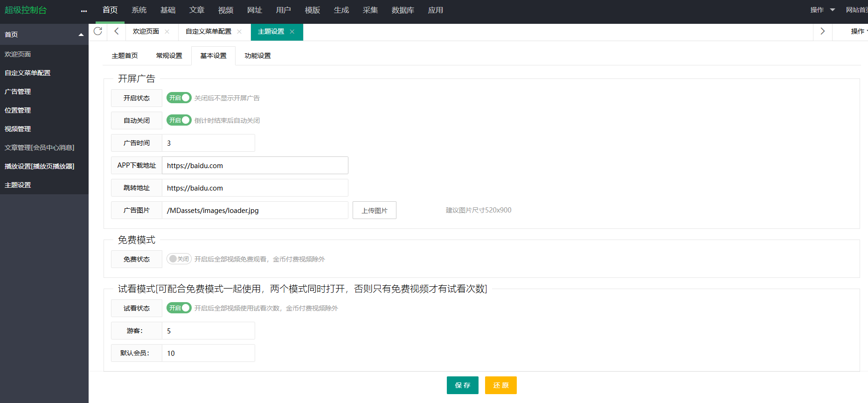Click the APP下载地址 input field
The width and height of the screenshot is (868, 403).
[255, 166]
